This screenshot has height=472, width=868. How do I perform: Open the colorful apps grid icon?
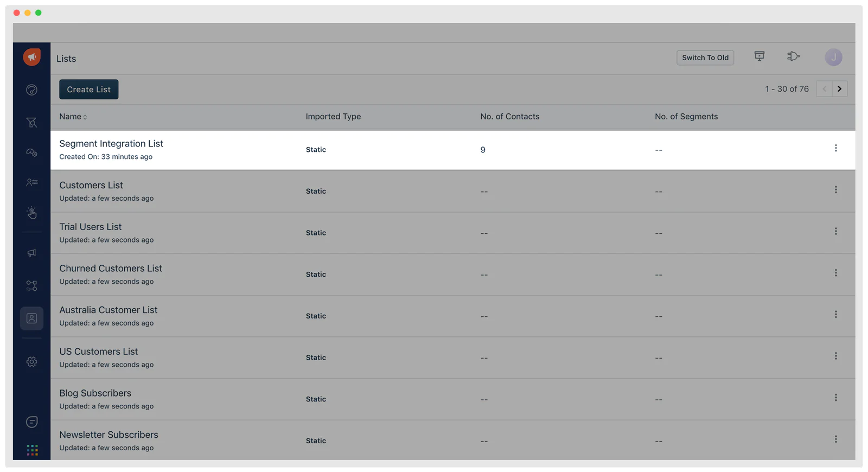coord(32,450)
